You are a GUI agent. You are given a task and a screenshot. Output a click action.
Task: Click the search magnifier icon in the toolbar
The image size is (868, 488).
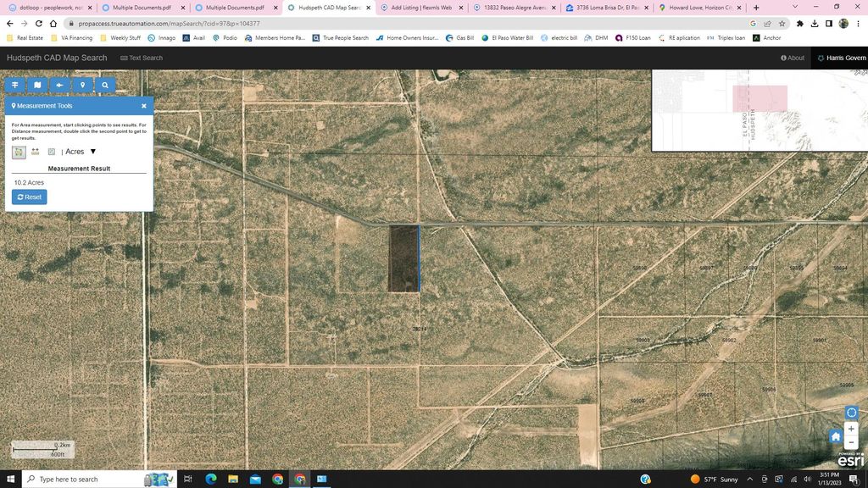tap(105, 85)
